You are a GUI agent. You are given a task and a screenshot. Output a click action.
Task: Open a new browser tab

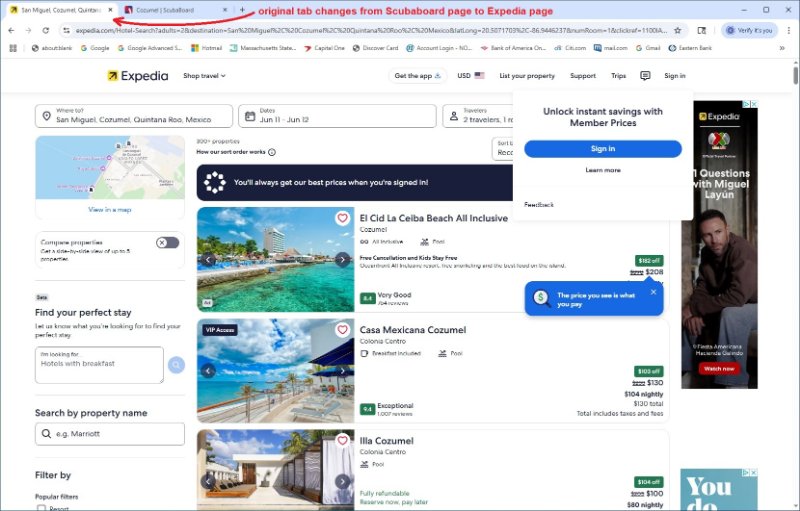click(x=242, y=10)
